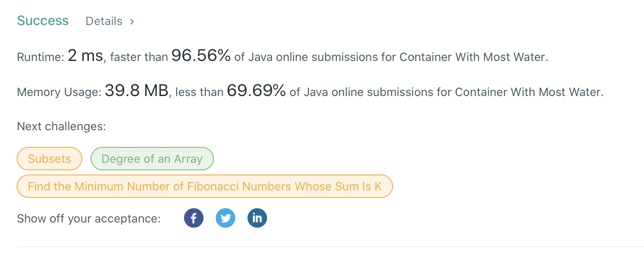This screenshot has width=644, height=258.
Task: Click the Subsets orange pill
Action: [x=49, y=159]
